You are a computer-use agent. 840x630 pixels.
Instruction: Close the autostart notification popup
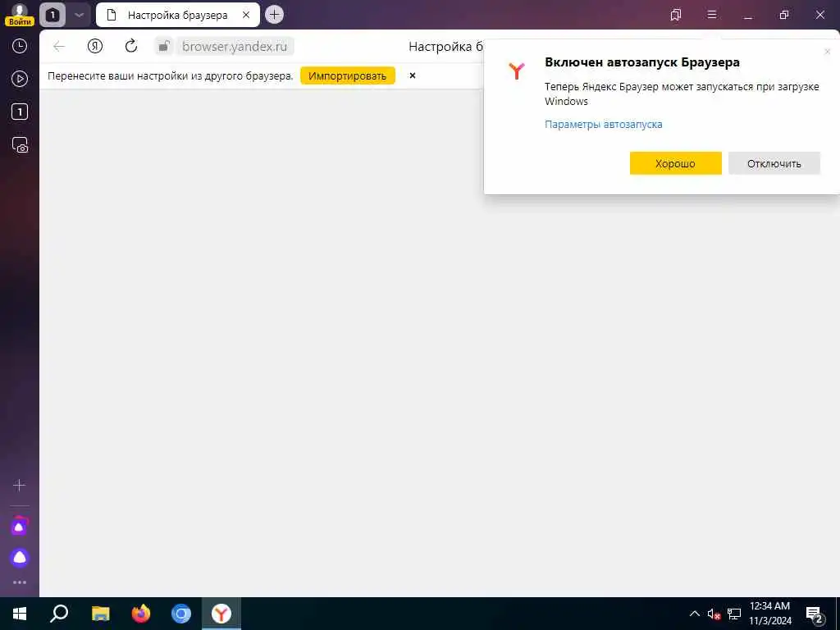[x=827, y=52]
